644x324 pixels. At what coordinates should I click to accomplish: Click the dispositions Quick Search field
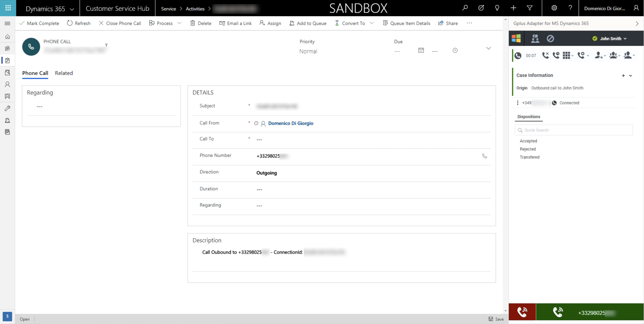[x=574, y=130]
